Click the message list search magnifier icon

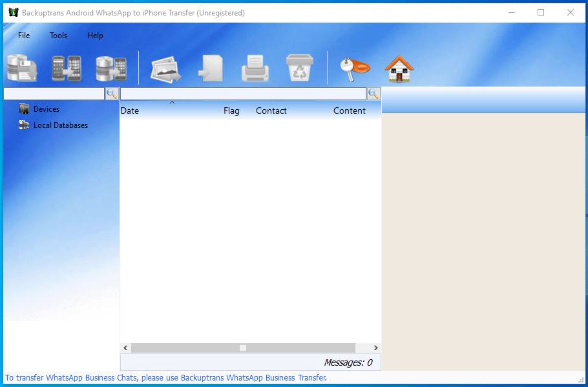(373, 94)
